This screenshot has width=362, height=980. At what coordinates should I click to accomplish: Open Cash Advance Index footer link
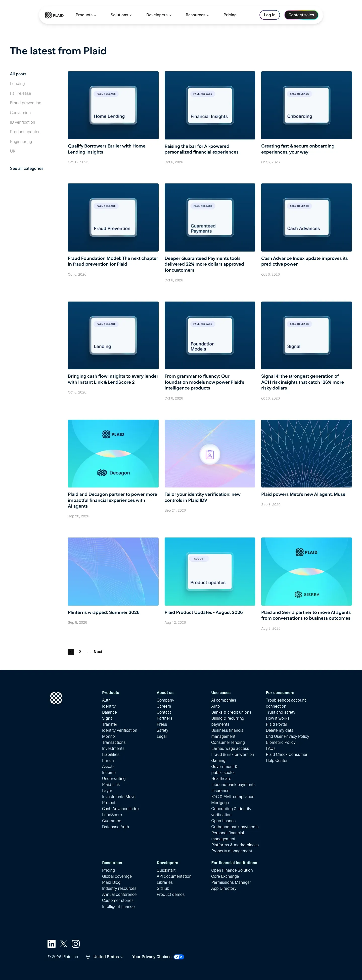pos(121,809)
